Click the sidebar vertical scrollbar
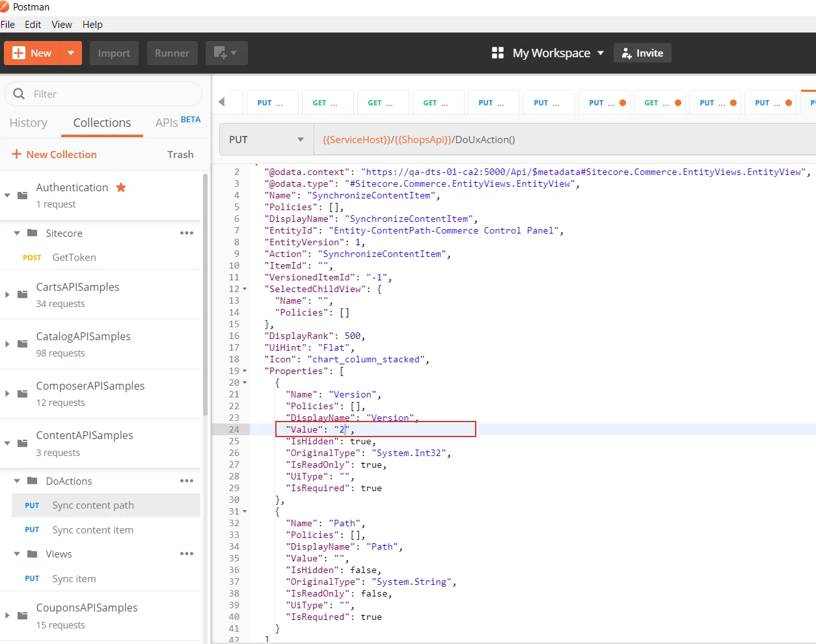 point(206,295)
